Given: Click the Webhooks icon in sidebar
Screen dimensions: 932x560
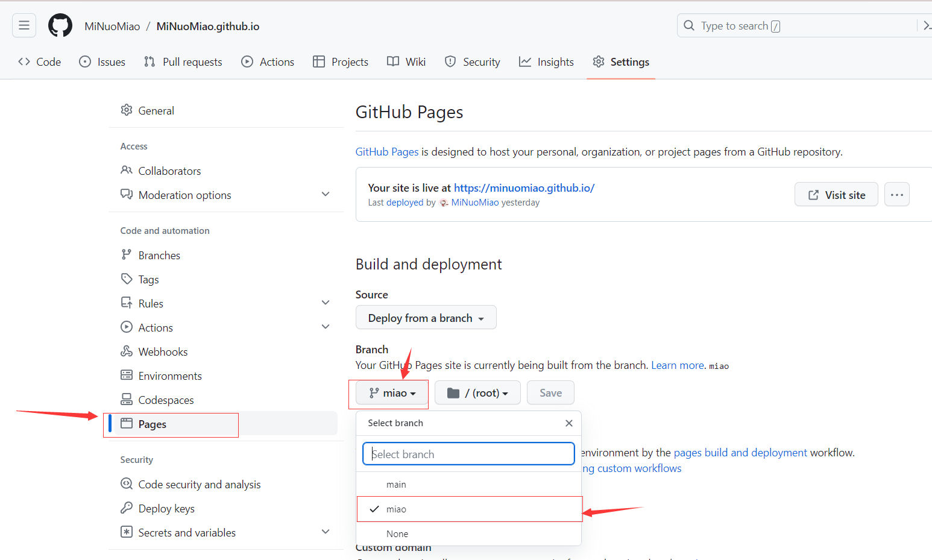Looking at the screenshot, I should tap(127, 351).
